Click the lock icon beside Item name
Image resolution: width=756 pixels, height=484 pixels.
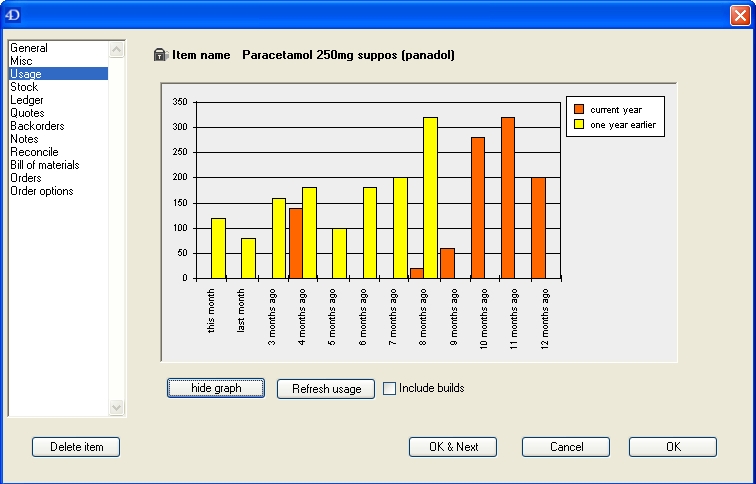click(x=161, y=54)
